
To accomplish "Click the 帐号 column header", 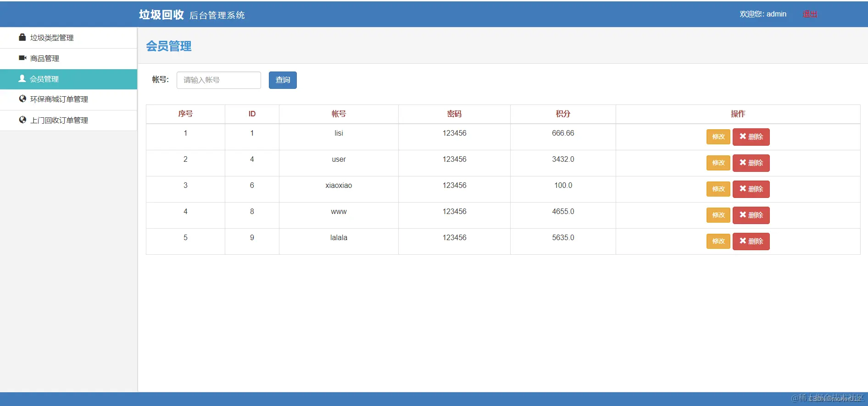I will [339, 114].
